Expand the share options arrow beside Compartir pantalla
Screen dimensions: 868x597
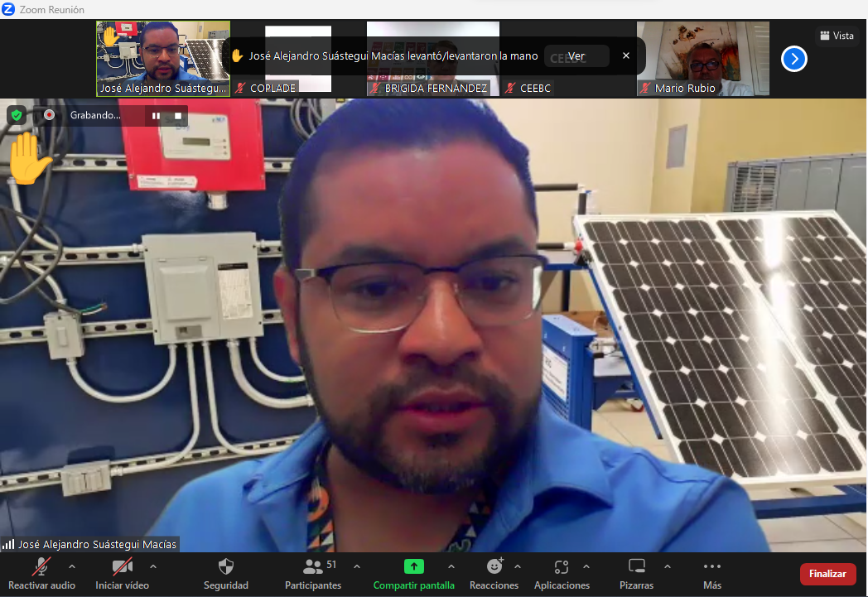[x=451, y=566]
